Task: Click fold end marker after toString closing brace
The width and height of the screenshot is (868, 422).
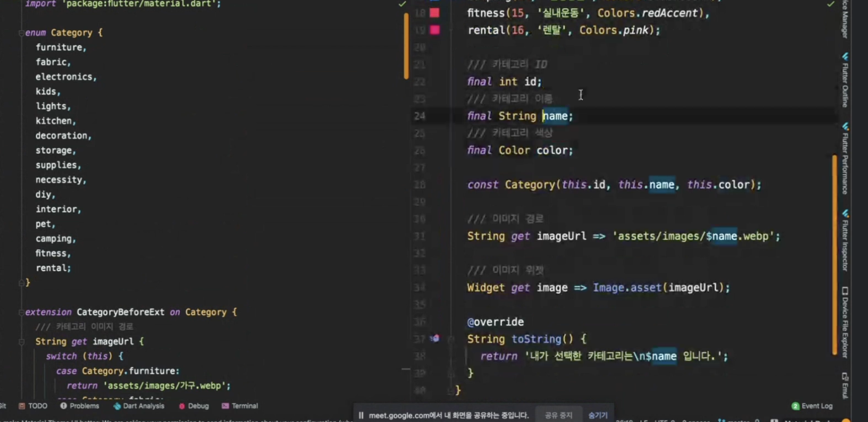Action: (451, 373)
